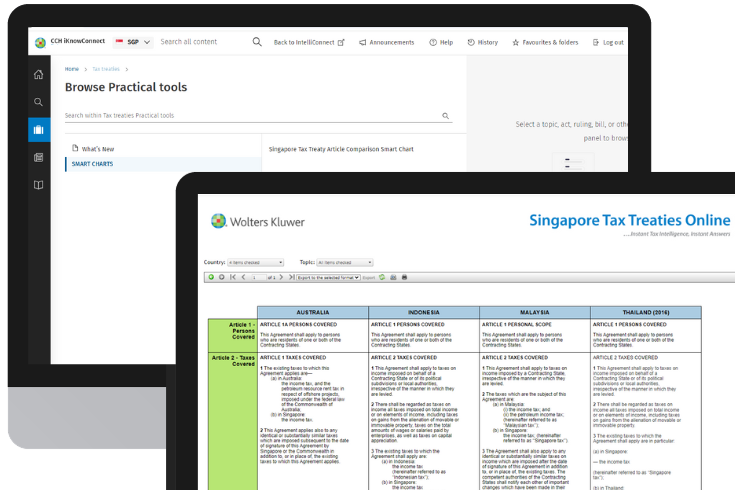This screenshot has height=490, width=735.
Task: Go to first page in report toolbar
Action: coord(232,276)
